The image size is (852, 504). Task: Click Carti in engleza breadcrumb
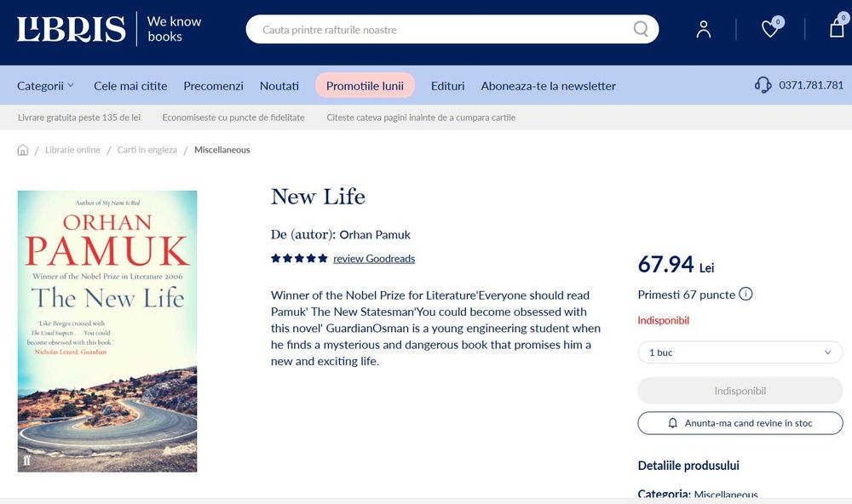pos(147,150)
